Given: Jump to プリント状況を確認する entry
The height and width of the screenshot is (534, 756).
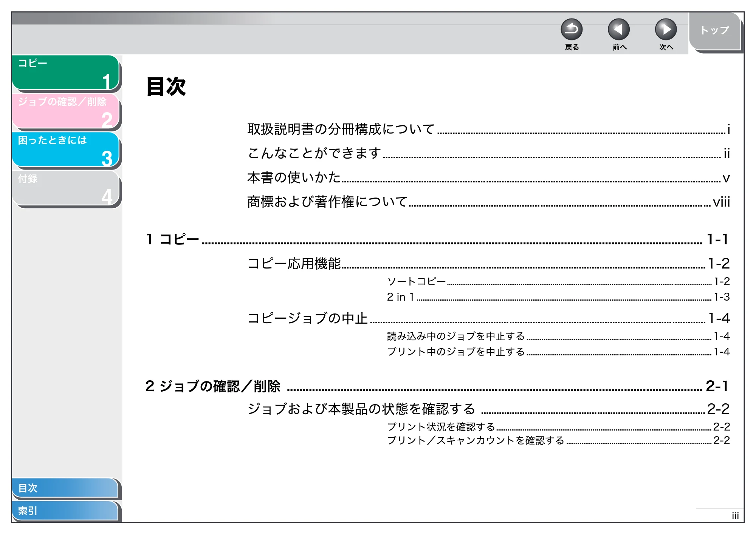Looking at the screenshot, I should pos(558,427).
